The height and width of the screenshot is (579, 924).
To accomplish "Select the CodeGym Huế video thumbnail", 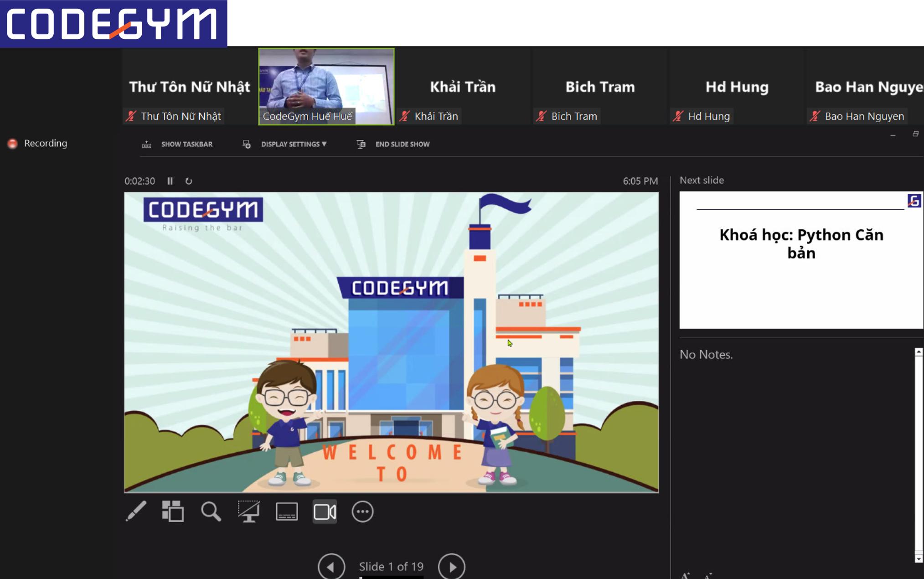I will [x=326, y=86].
